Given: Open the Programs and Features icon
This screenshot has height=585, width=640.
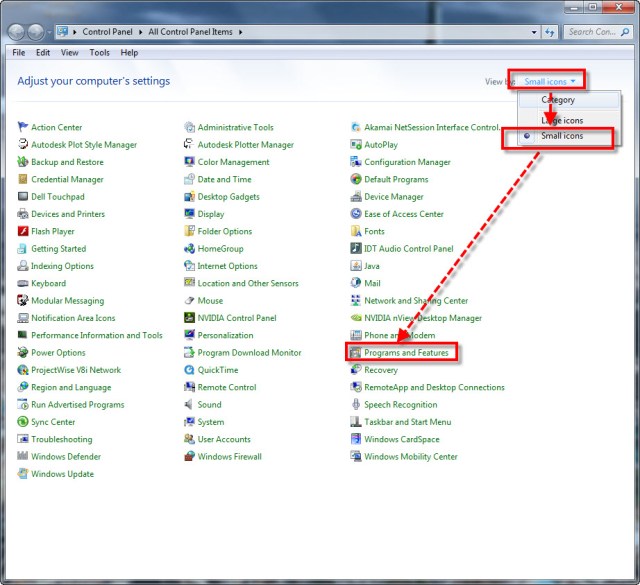Looking at the screenshot, I should point(356,353).
